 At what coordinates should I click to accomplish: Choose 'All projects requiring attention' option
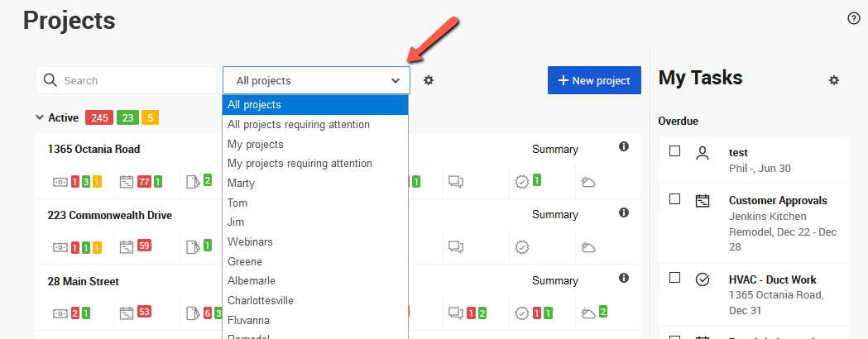tap(299, 124)
